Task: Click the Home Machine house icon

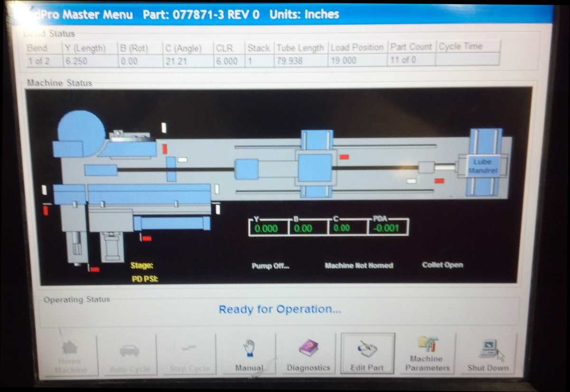Action: (x=70, y=349)
